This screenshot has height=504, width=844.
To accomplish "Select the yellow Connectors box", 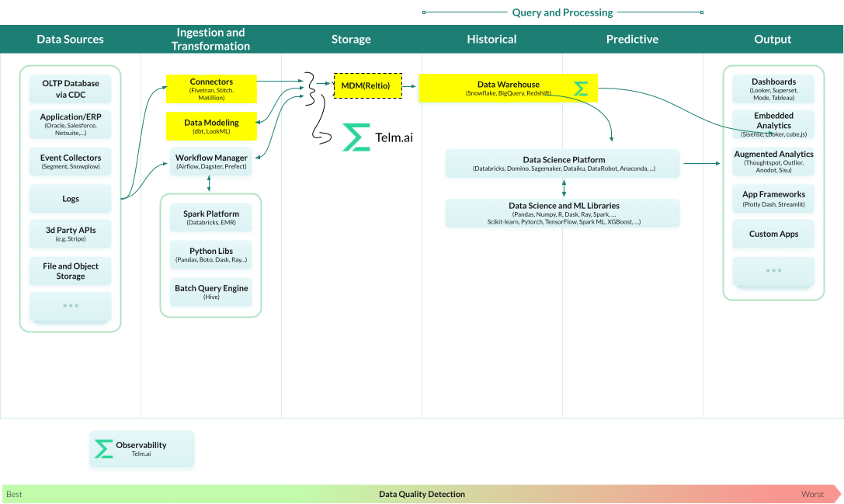I will (x=211, y=89).
